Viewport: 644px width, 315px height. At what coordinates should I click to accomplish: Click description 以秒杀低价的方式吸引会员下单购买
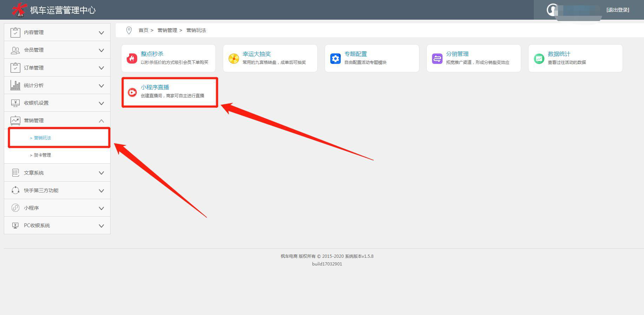[x=174, y=62]
